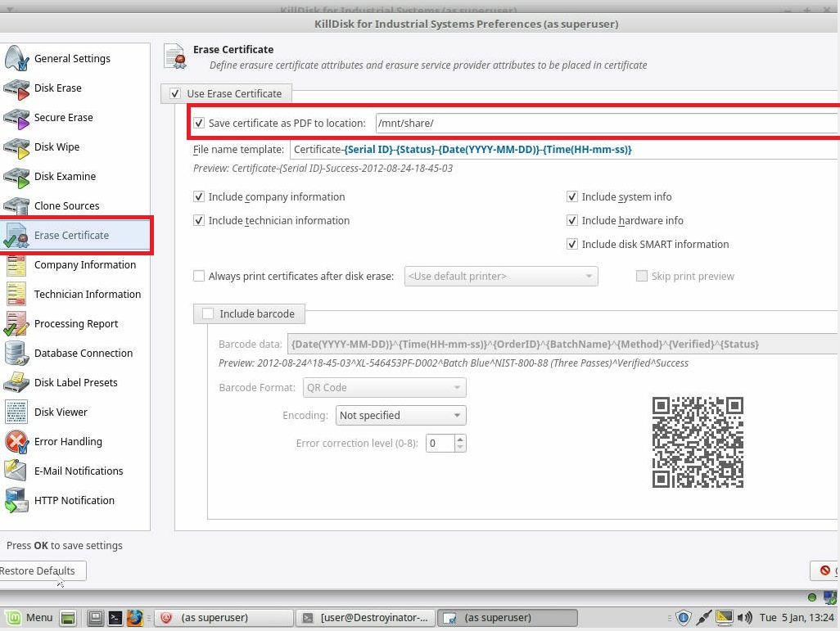
Task: Open the Encoding dropdown
Action: pyautogui.click(x=400, y=415)
